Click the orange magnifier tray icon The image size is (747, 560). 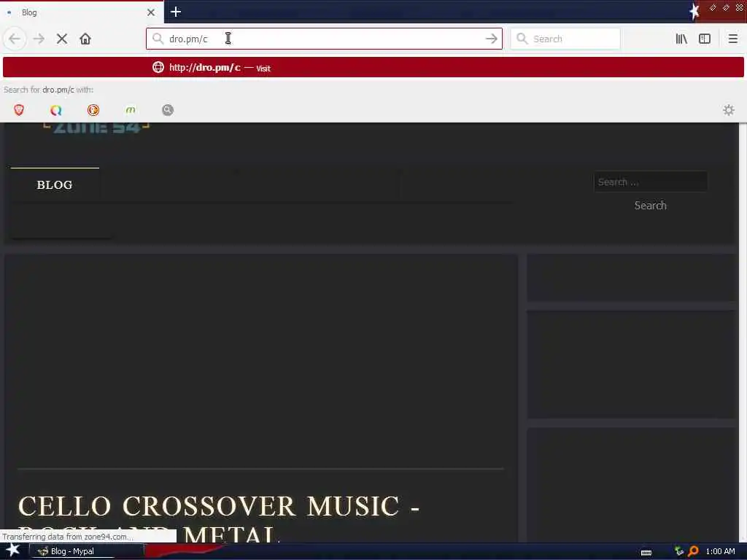tap(693, 551)
